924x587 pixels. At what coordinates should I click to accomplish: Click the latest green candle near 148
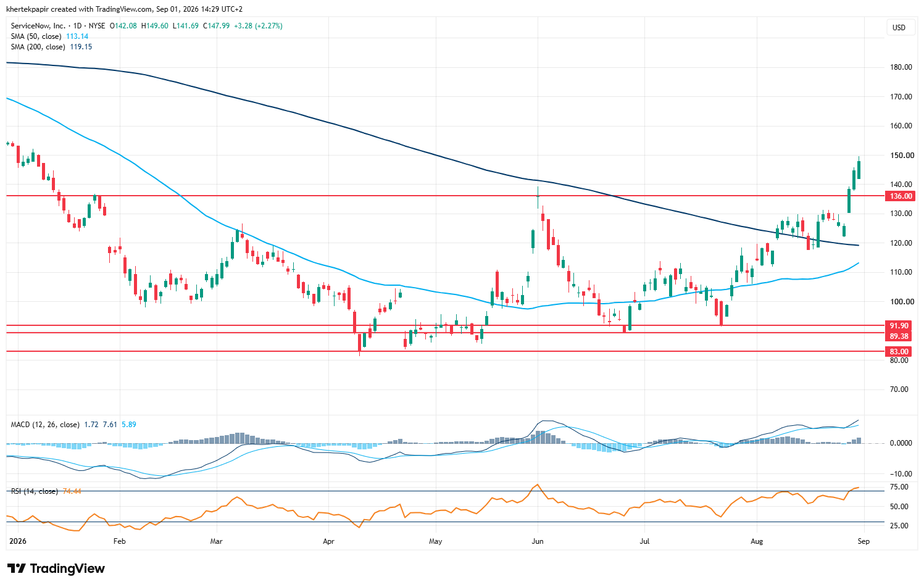click(x=859, y=170)
